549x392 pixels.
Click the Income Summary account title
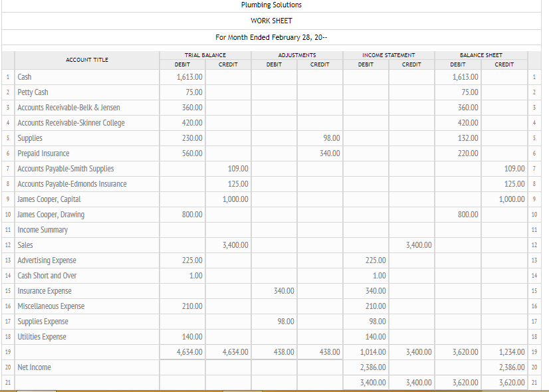coord(87,230)
